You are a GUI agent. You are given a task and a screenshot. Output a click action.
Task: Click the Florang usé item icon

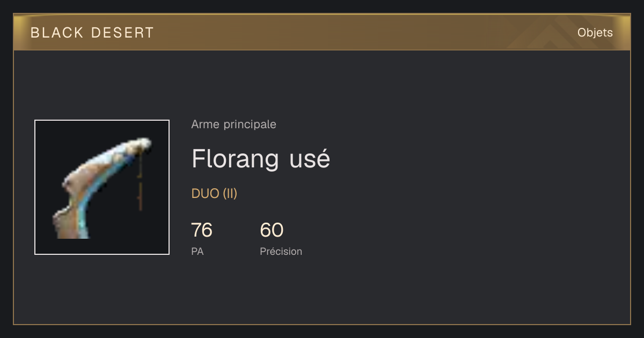point(102,187)
